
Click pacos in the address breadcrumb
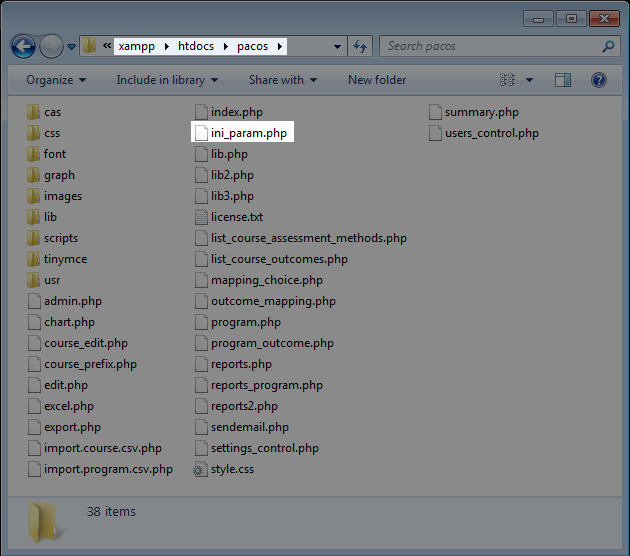pos(252,46)
